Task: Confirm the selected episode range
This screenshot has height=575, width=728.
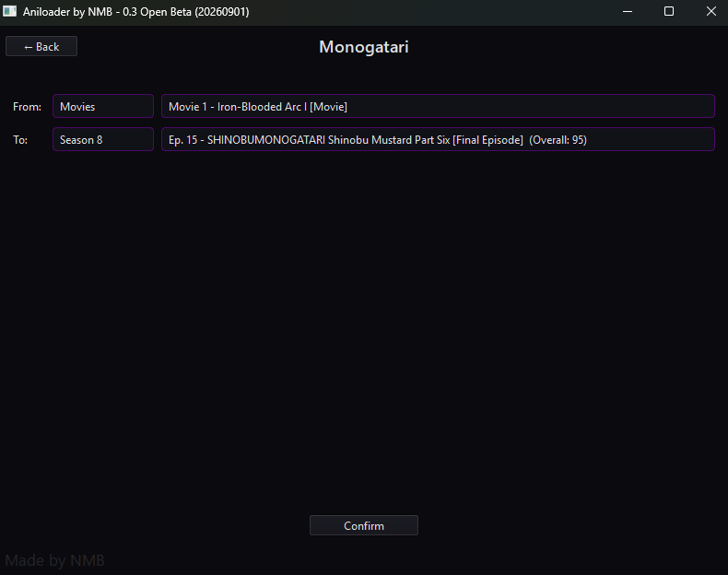Action: point(364,525)
